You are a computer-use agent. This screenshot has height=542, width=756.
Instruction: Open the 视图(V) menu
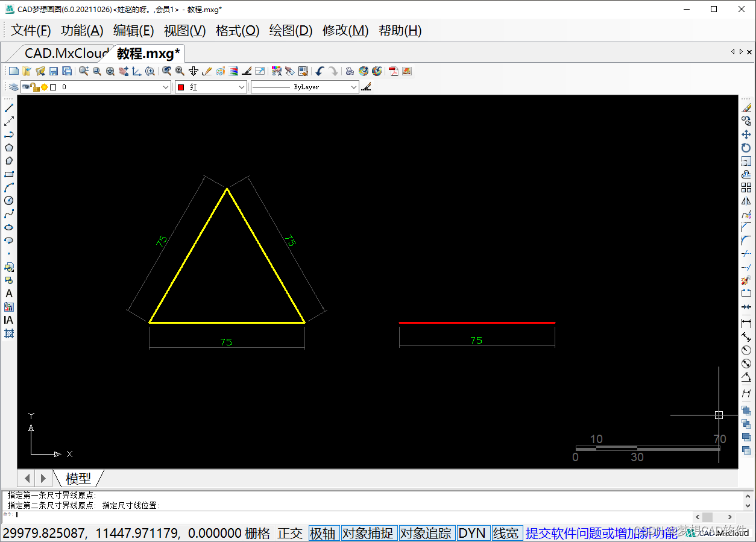click(x=185, y=31)
